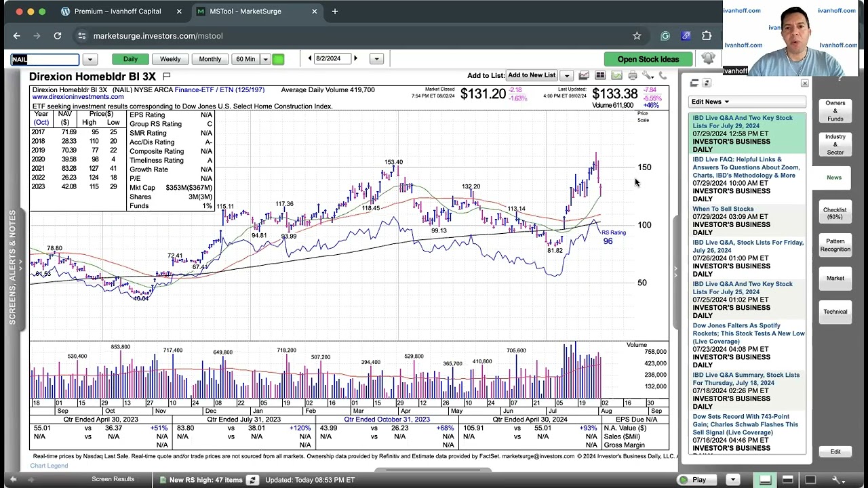Click the Grammarly extension icon
868x488 pixels.
coord(665,36)
